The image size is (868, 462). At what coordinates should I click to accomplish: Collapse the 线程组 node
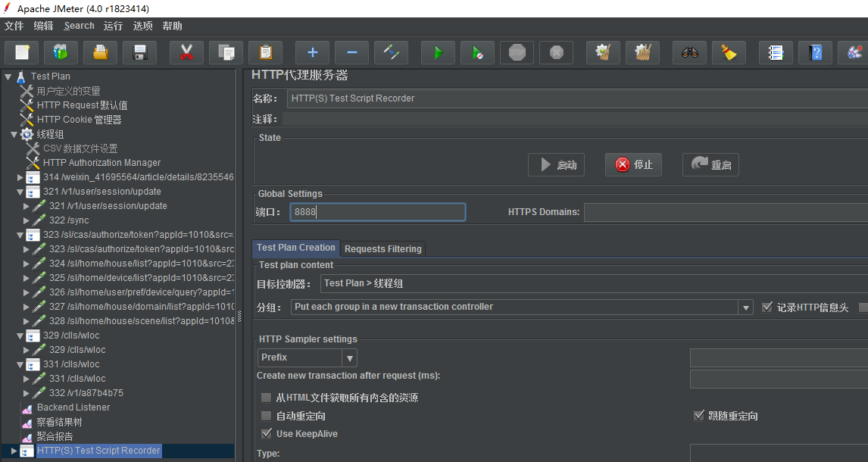tap(14, 134)
